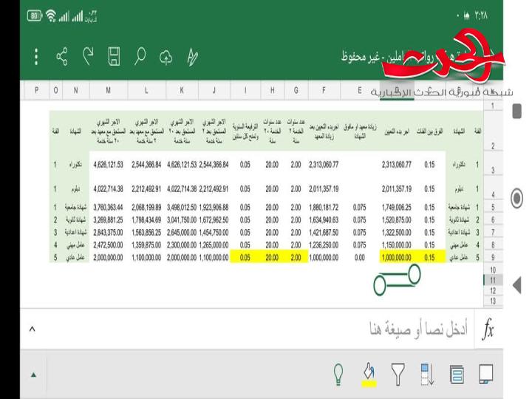532x399 pixels.
Task: Select column J header
Action: coord(214,90)
